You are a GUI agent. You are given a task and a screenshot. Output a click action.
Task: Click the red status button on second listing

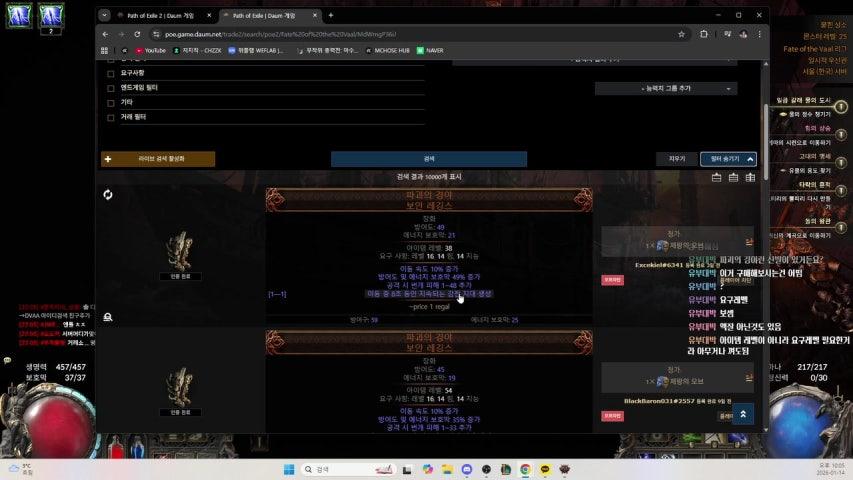612,416
